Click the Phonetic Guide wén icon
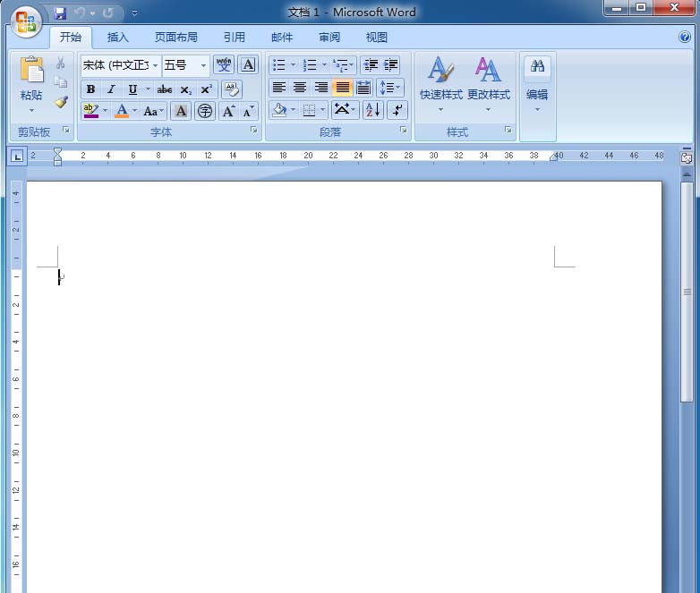Viewport: 700px width, 593px height. 224,65
